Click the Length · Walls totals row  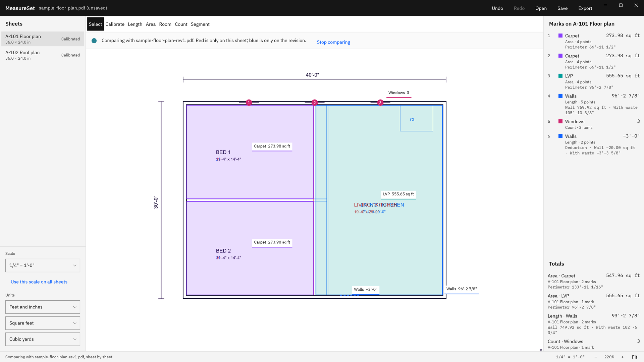tap(594, 324)
